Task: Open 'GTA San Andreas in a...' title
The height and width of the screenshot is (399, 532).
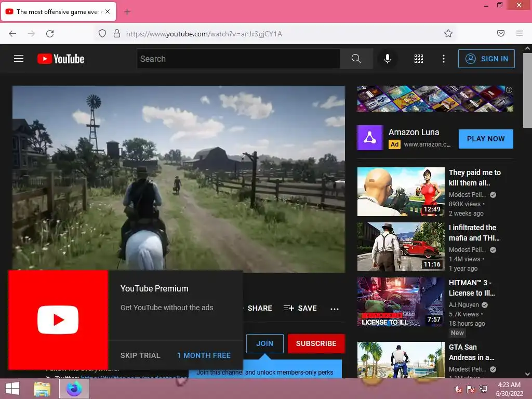Action: (x=471, y=352)
